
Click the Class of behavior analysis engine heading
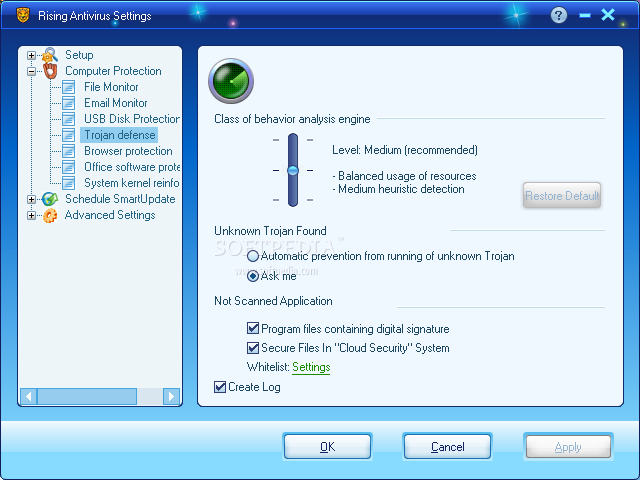292,119
